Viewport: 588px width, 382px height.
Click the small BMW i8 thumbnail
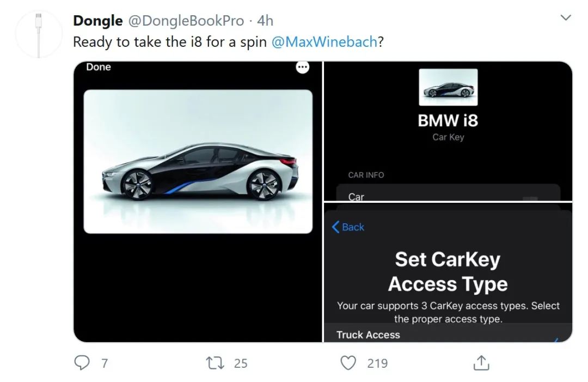448,87
